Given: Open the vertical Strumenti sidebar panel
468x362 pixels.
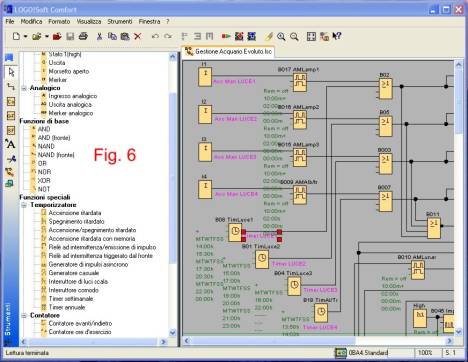Looking at the screenshot, I should pyautogui.click(x=8, y=319).
